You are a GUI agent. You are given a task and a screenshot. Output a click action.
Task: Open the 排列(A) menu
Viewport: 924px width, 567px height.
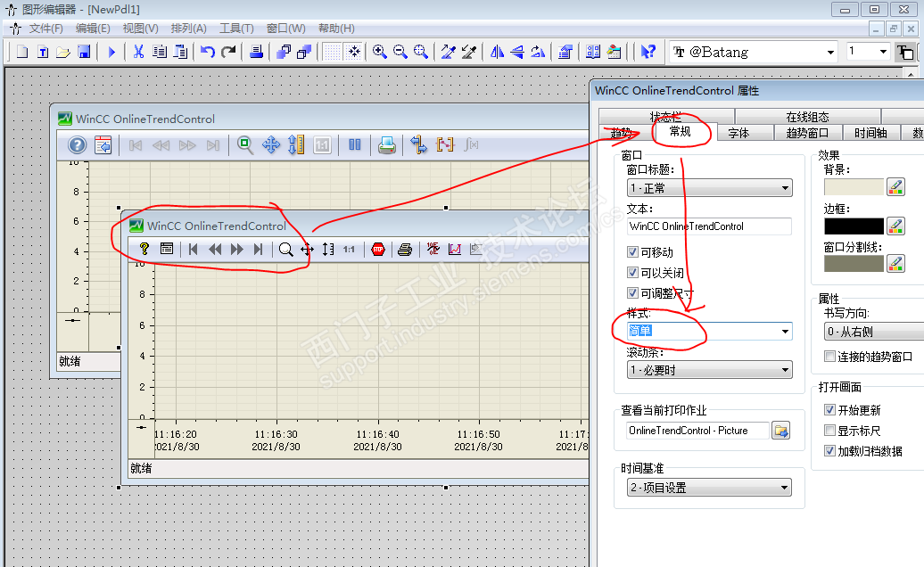[188, 29]
